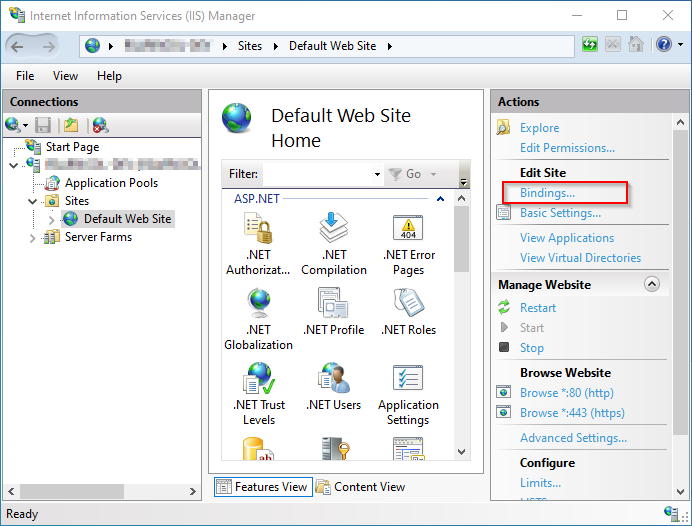Viewport: 692px width, 526px height.
Task: Open the View menu
Action: 65,76
